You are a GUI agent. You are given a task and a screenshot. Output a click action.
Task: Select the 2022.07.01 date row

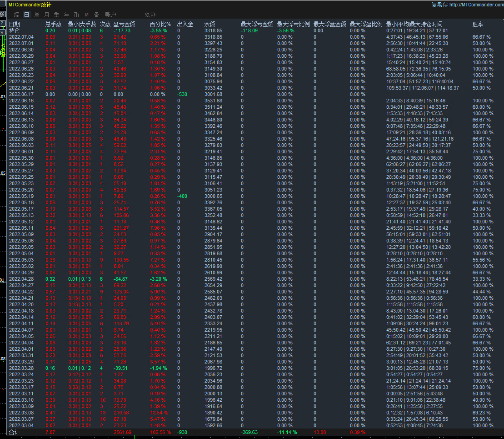click(21, 44)
